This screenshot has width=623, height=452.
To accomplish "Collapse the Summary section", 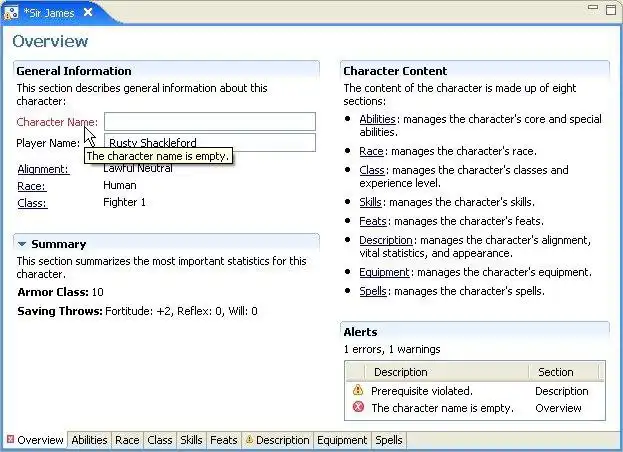I will coord(22,244).
